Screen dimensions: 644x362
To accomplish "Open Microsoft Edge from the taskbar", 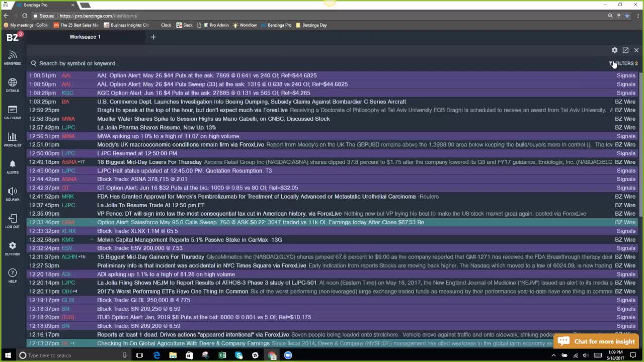I will pos(156,355).
